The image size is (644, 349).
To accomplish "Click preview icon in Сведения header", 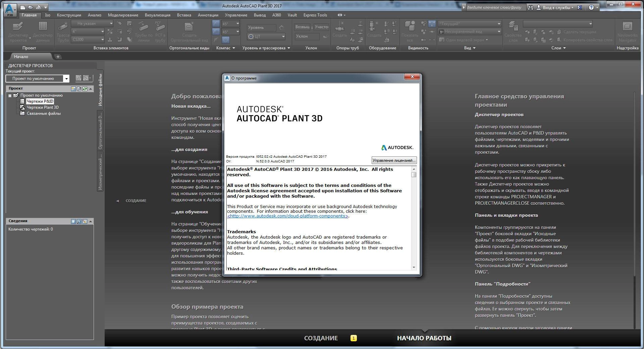I will (x=79, y=221).
